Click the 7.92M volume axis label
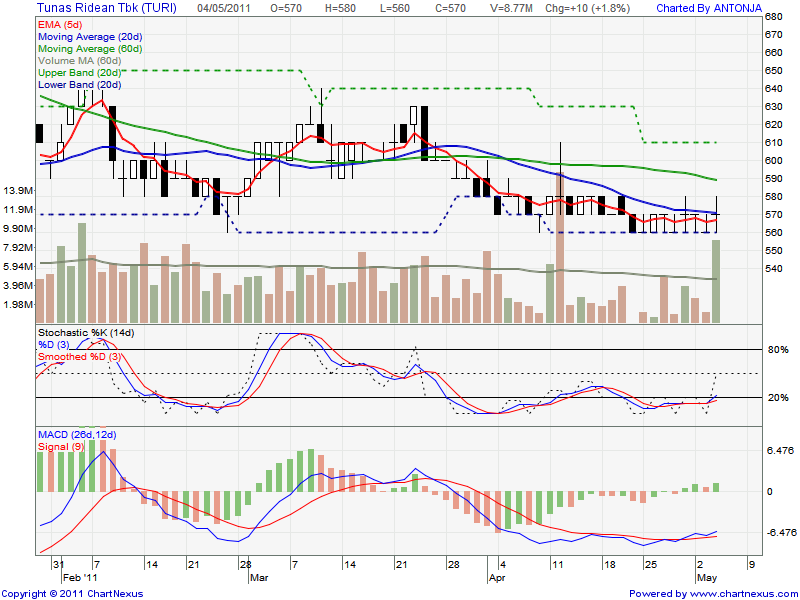 [18, 247]
